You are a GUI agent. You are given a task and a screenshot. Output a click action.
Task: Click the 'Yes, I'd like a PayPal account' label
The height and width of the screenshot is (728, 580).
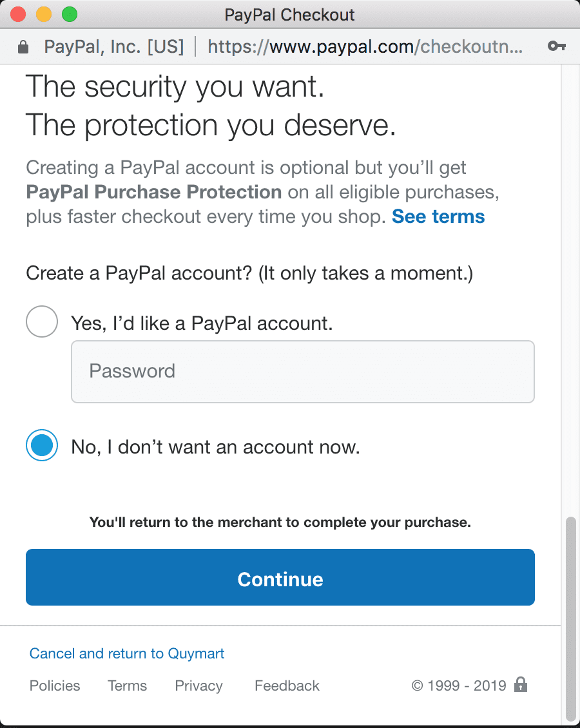(202, 323)
